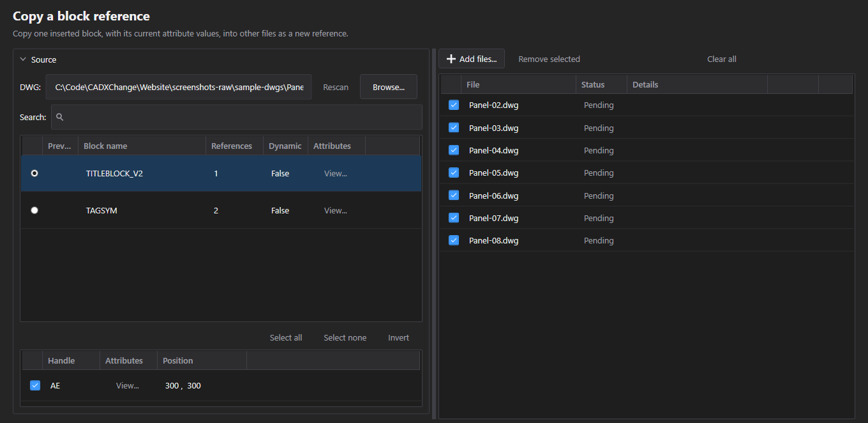Uncheck the Panel-04.dwg checkbox
868x423 pixels.
point(454,150)
